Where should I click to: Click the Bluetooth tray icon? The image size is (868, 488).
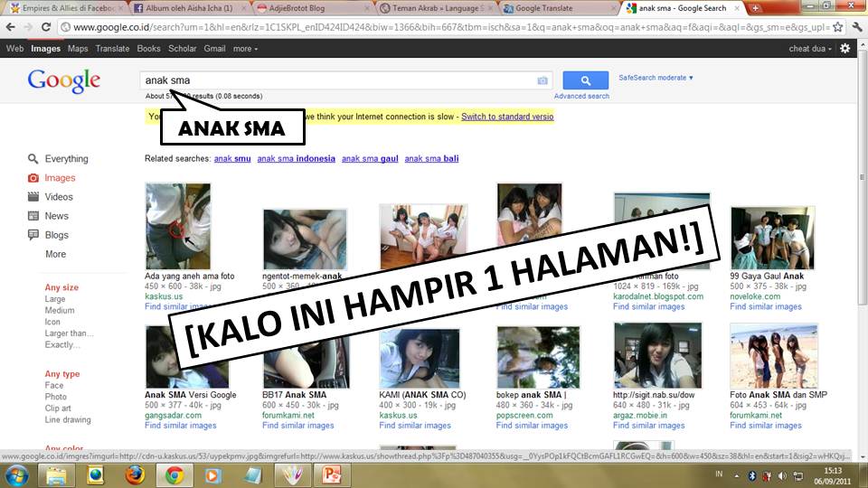point(751,476)
